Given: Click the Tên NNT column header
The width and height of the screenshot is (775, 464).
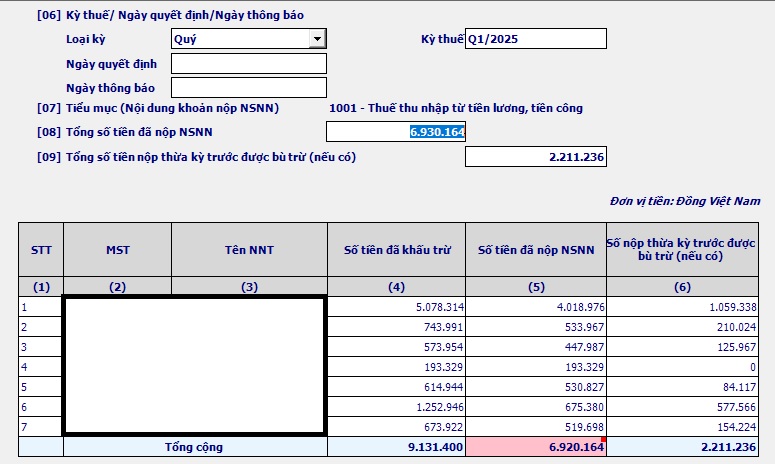Looking at the screenshot, I should click(249, 250).
